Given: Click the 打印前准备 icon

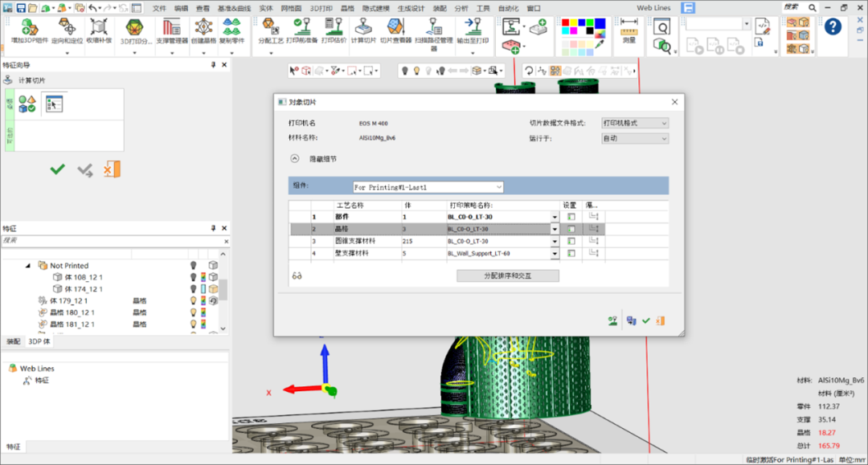Looking at the screenshot, I should coord(301,31).
